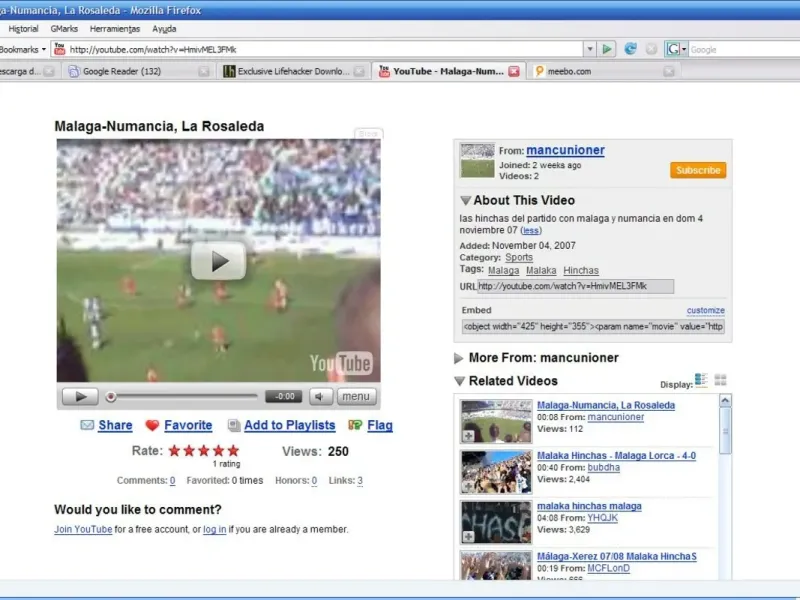Open Málaga-Xerez 07/08 Malaka HinchaS video
Screen dimensions: 800x600
(617, 557)
